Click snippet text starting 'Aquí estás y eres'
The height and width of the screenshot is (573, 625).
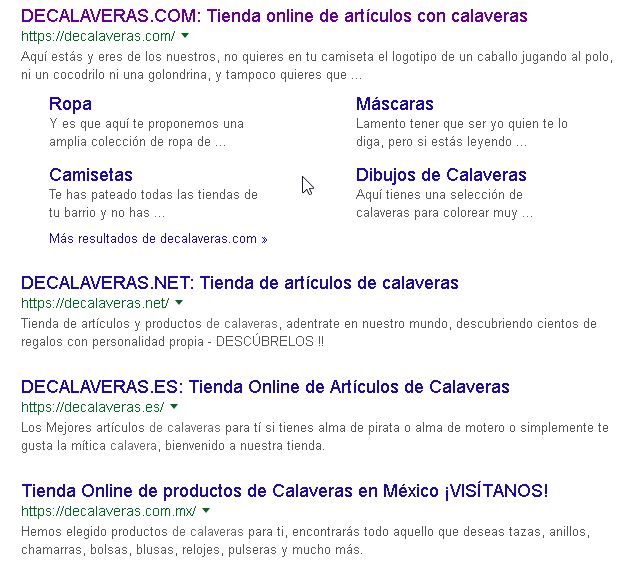pyautogui.click(x=317, y=66)
